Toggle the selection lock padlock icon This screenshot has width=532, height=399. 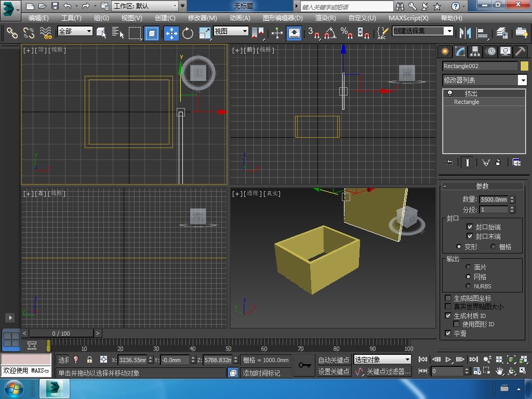pyautogui.click(x=89, y=360)
